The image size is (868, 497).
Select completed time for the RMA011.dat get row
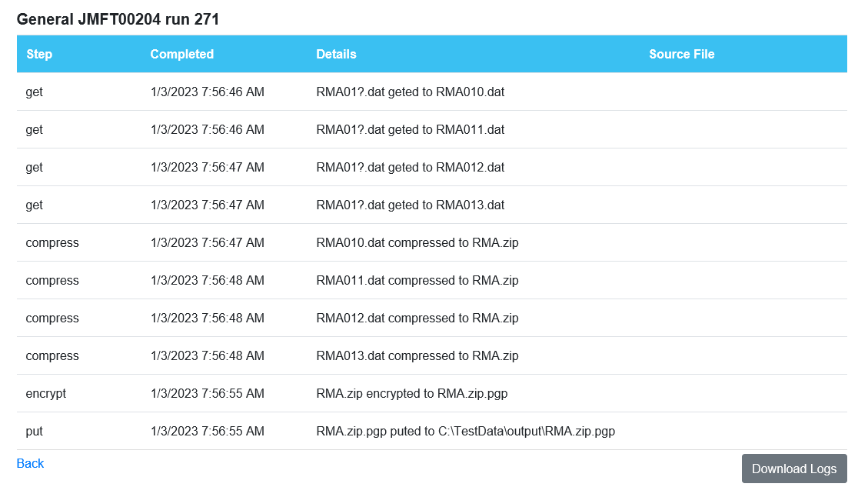(207, 130)
